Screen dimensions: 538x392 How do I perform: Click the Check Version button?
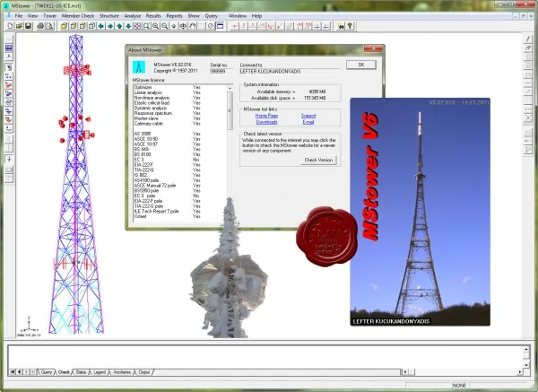click(318, 160)
